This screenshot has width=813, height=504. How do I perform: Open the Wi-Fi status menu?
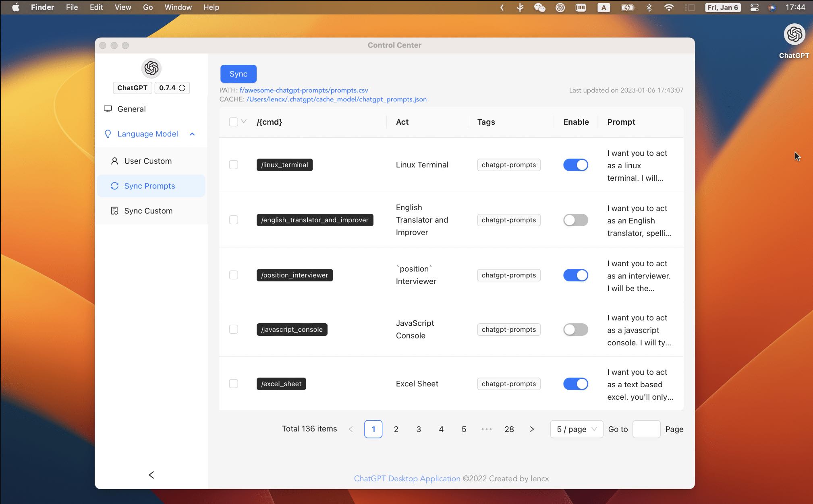(x=669, y=7)
